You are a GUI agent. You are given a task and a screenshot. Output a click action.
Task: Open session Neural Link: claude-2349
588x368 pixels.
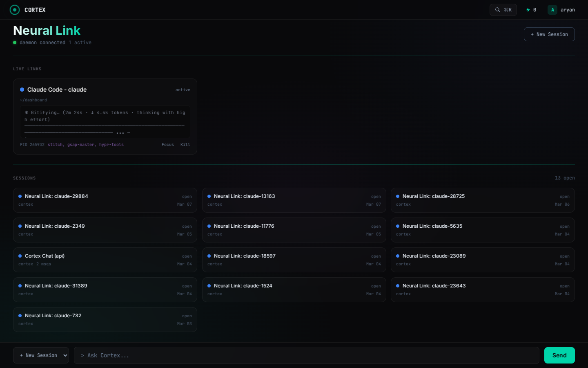(x=105, y=230)
